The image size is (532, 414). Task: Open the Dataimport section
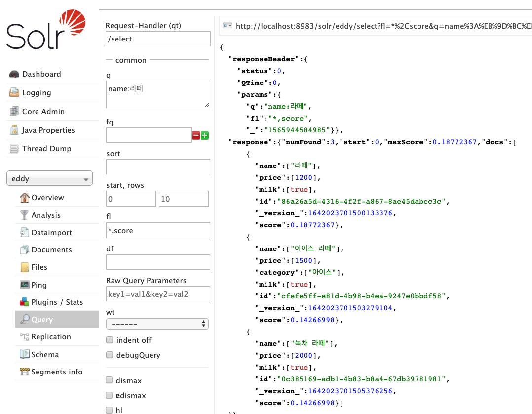51,233
